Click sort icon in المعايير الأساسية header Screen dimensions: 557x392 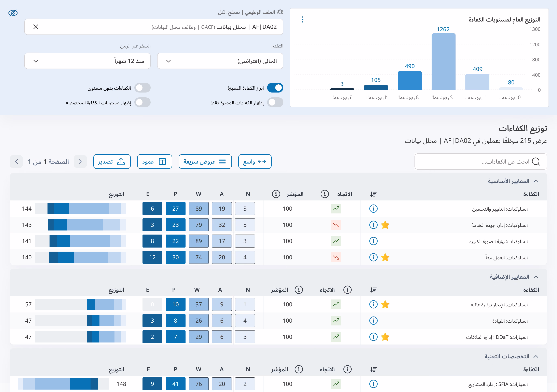pos(373,194)
